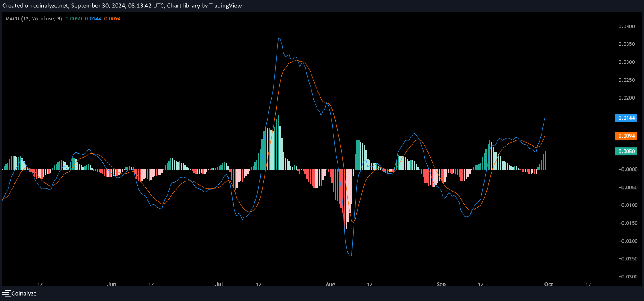Screen dimensions: 644x301
Task: Click the Coinalyze logo icon at bottom-left
Action: point(7,294)
